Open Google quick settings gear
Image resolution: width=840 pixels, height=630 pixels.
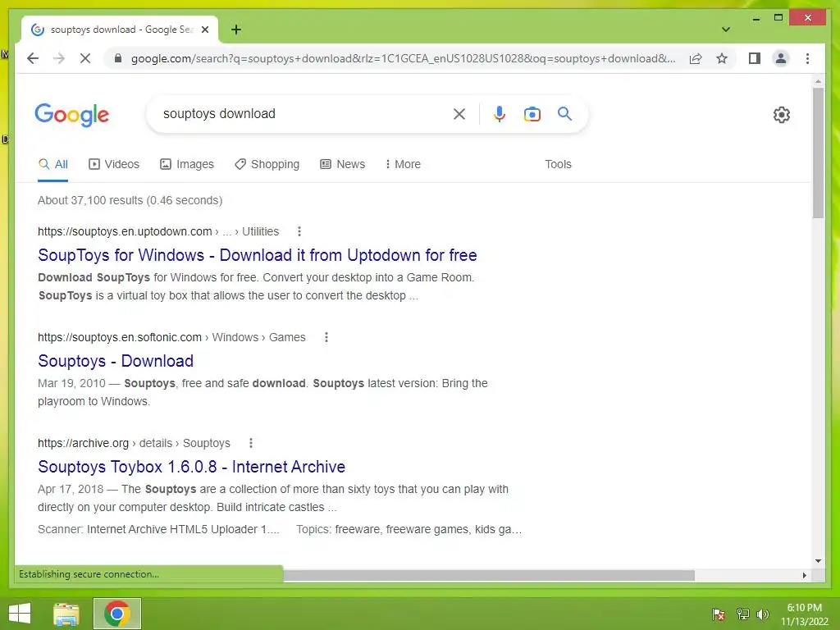(781, 115)
